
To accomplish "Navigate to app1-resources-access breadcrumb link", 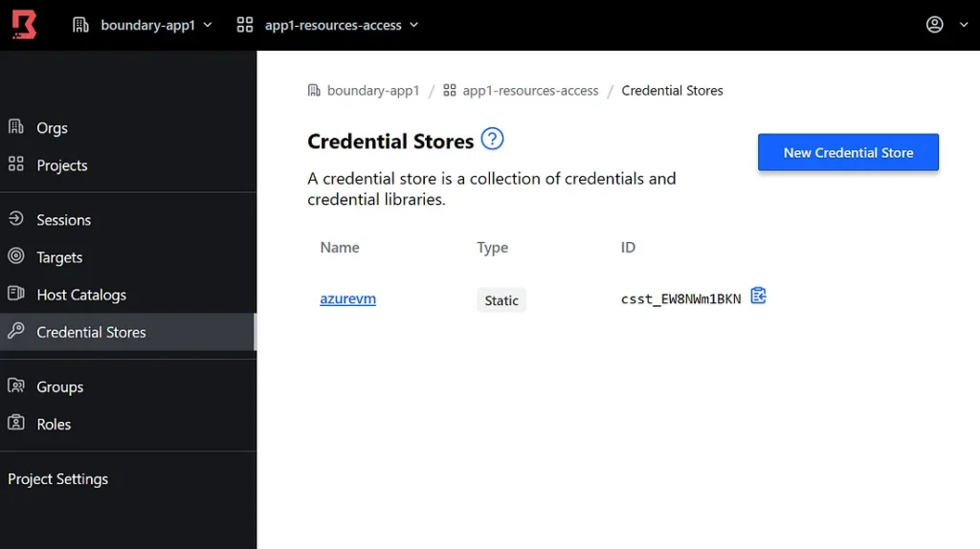I will pos(530,91).
